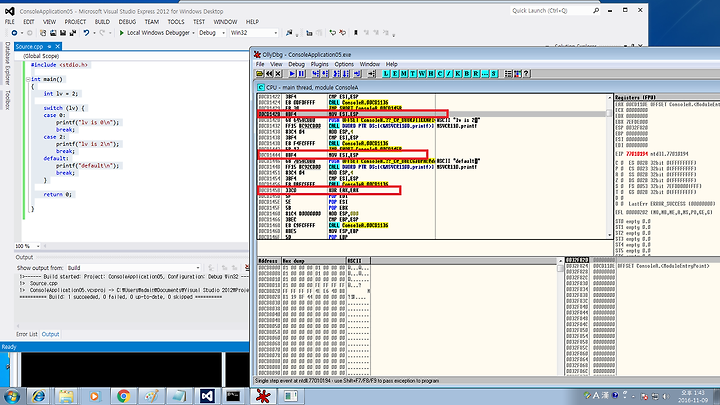Open the Local Windows Debugger dropdown arrow
This screenshot has height=405, width=720.
click(x=193, y=33)
